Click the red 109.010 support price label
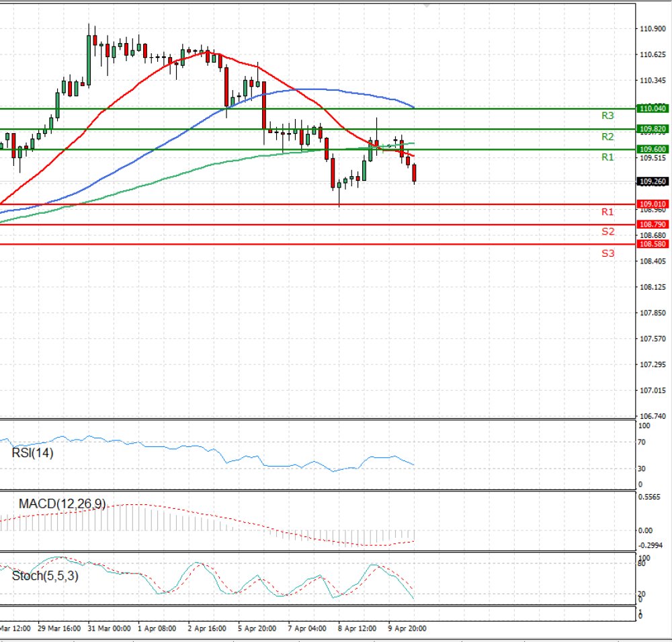672x642 pixels. pos(653,204)
